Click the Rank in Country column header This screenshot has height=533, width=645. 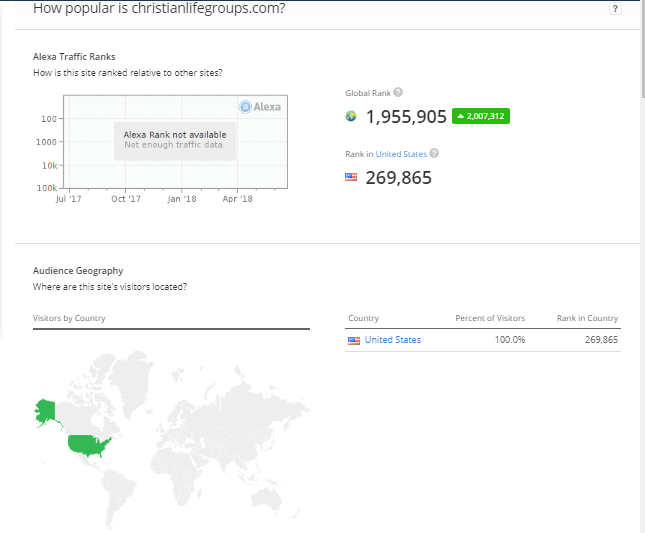587,318
